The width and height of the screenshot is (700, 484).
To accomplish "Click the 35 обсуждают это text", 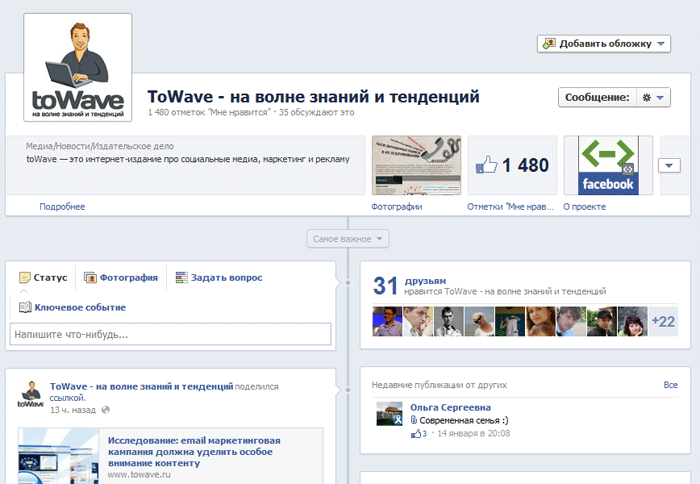I will 317,113.
